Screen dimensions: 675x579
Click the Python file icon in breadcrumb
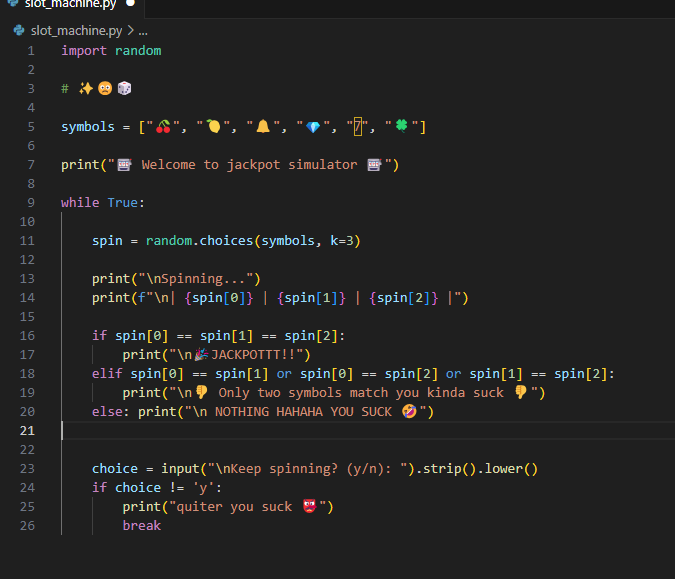(19, 30)
